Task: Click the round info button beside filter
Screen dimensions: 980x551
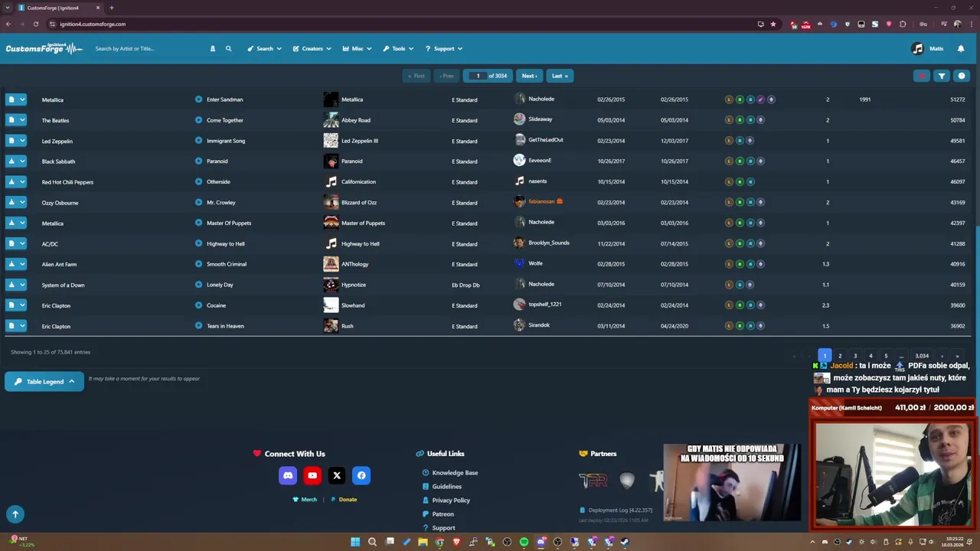Action: (x=962, y=76)
